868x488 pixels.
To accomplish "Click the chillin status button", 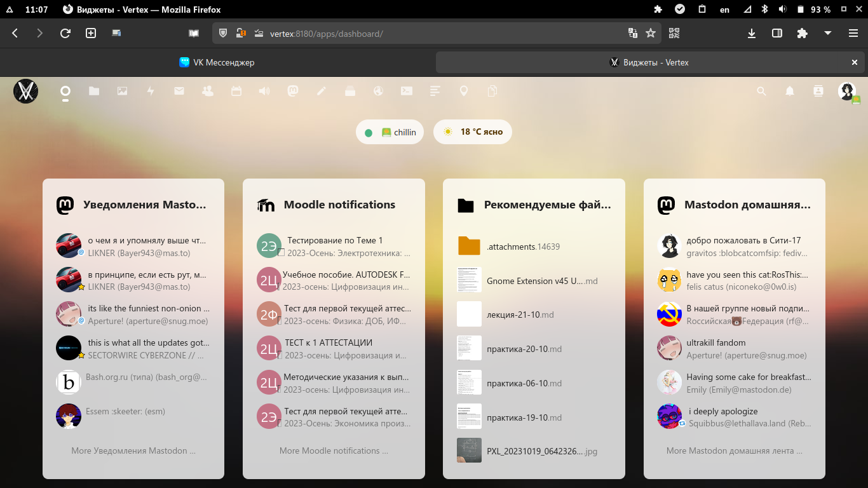I will point(390,132).
